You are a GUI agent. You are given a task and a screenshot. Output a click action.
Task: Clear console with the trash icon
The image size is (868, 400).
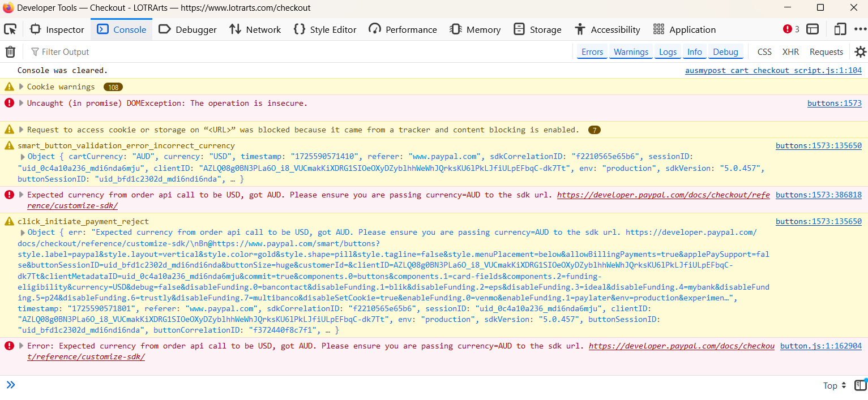(10, 52)
